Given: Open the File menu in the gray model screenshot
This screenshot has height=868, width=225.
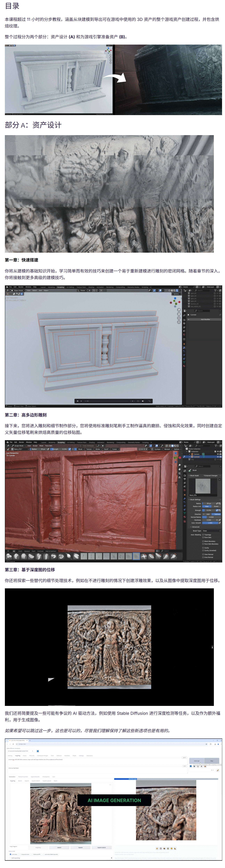Looking at the screenshot, I should pyautogui.click(x=10, y=287).
